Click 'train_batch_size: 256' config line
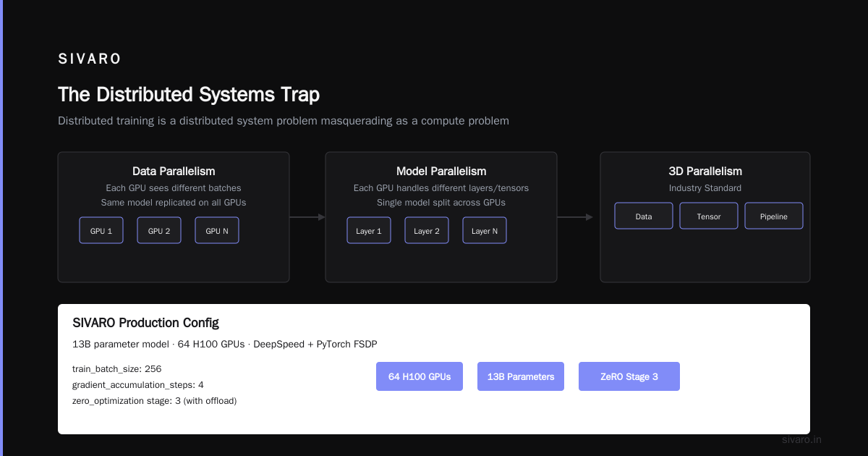Image resolution: width=868 pixels, height=456 pixels. point(117,369)
